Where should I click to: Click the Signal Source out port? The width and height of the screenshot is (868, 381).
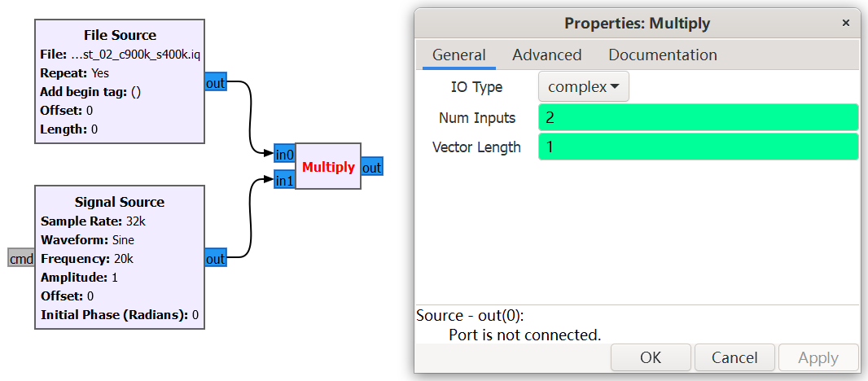click(215, 259)
